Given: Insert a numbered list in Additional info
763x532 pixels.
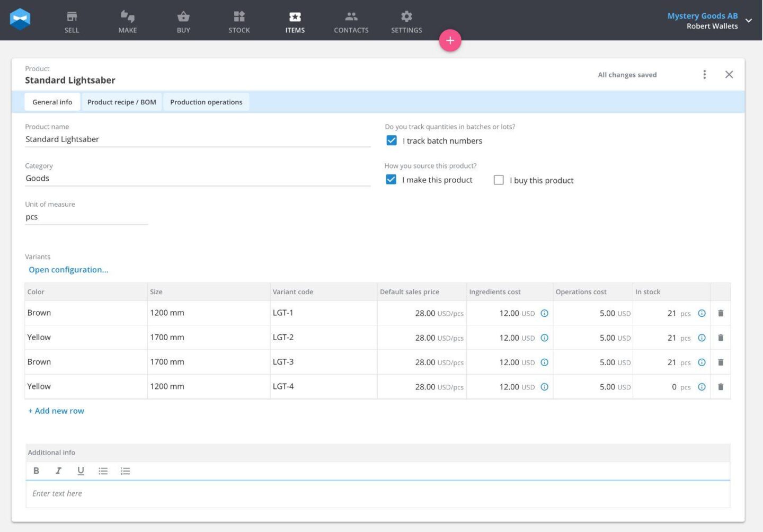Looking at the screenshot, I should [x=125, y=471].
